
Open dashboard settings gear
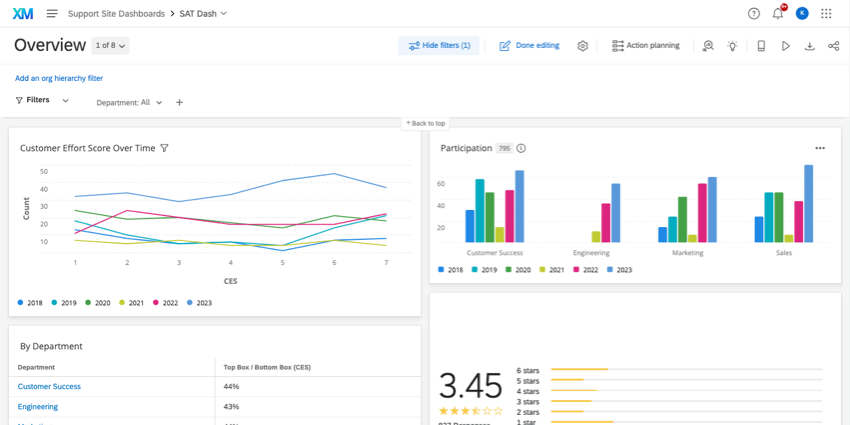pos(583,46)
